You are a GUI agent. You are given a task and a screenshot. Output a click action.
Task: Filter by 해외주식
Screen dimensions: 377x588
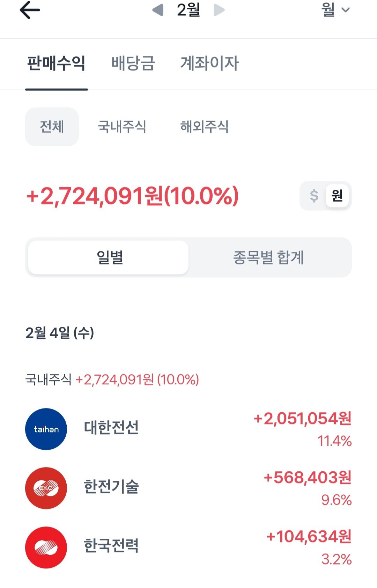pyautogui.click(x=205, y=126)
